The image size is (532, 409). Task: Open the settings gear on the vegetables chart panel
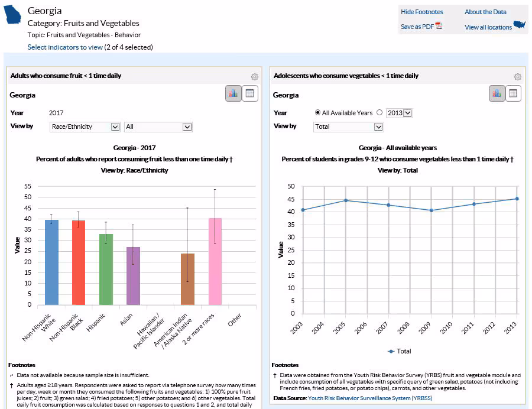pos(517,76)
